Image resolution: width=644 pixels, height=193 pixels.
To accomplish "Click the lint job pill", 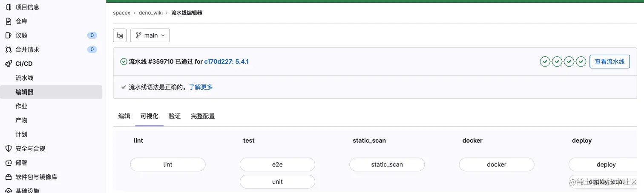I will 168,164.
